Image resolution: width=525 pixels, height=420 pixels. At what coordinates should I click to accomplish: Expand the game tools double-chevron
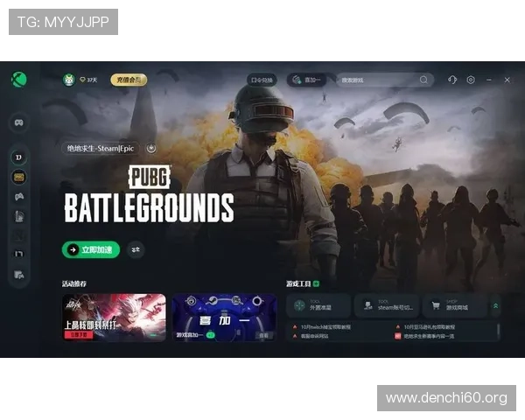click(x=496, y=306)
